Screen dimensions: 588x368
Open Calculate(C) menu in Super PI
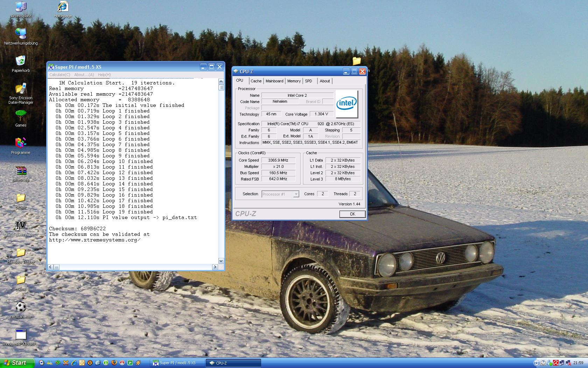(59, 75)
